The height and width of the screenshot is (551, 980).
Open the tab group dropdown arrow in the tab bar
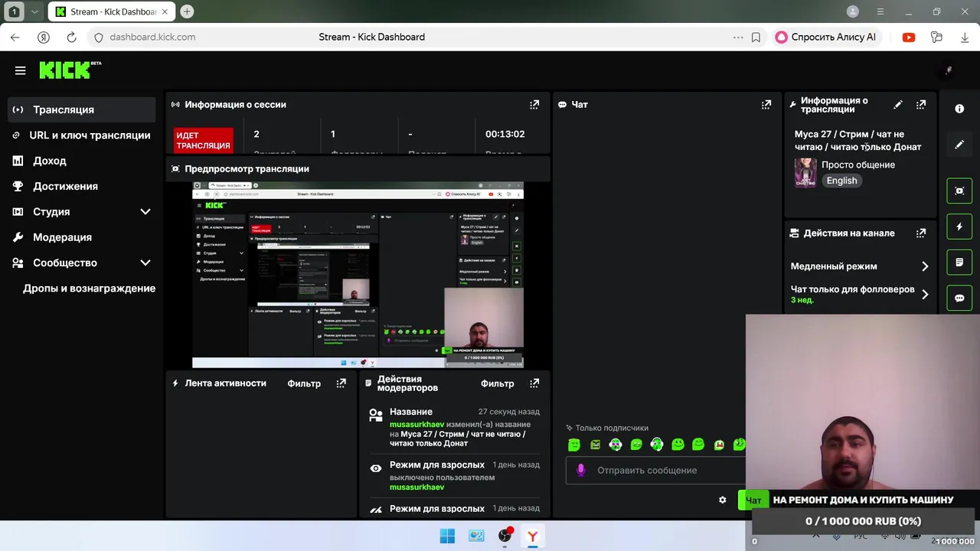(x=34, y=11)
